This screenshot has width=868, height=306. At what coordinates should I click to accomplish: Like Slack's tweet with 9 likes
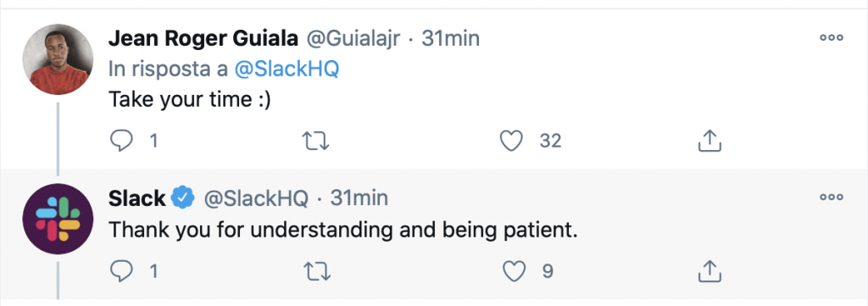513,271
